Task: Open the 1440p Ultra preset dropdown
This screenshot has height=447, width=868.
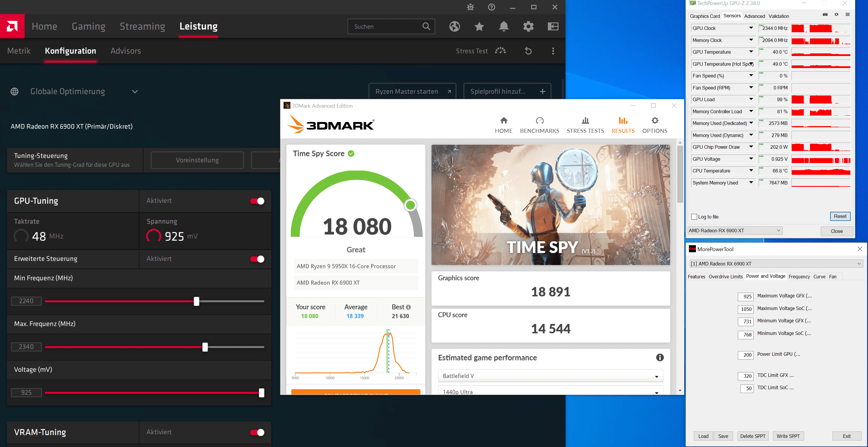Action: click(550, 391)
